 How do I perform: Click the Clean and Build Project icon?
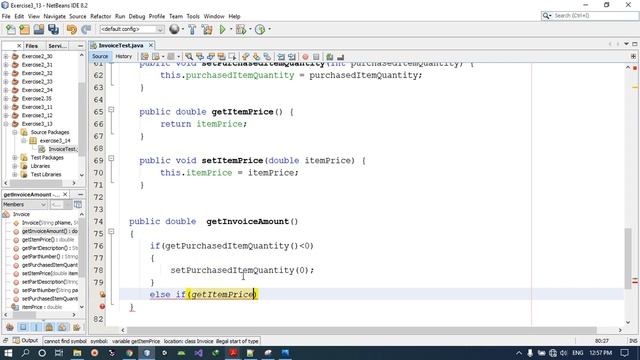[207, 29]
